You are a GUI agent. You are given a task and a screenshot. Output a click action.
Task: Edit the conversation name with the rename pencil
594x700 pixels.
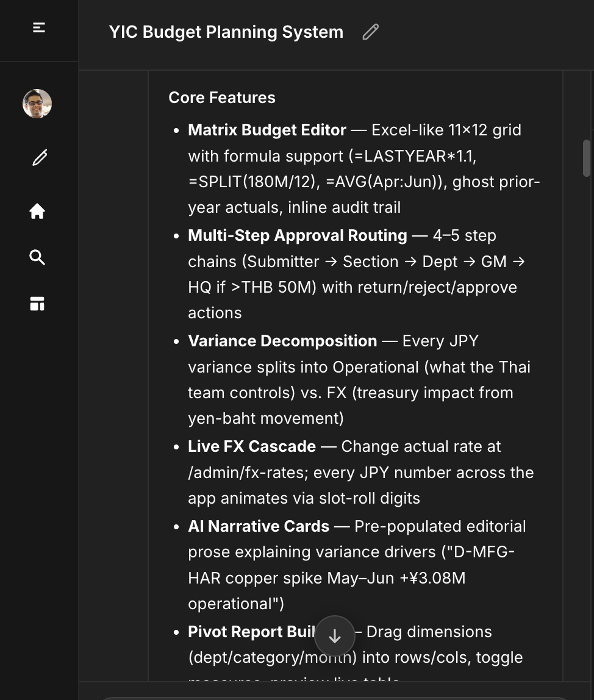[x=370, y=32]
